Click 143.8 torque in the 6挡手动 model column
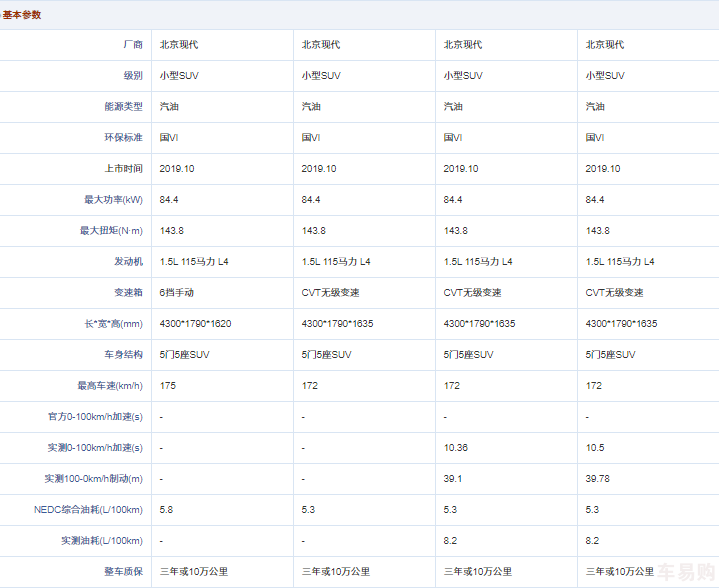 pyautogui.click(x=171, y=231)
